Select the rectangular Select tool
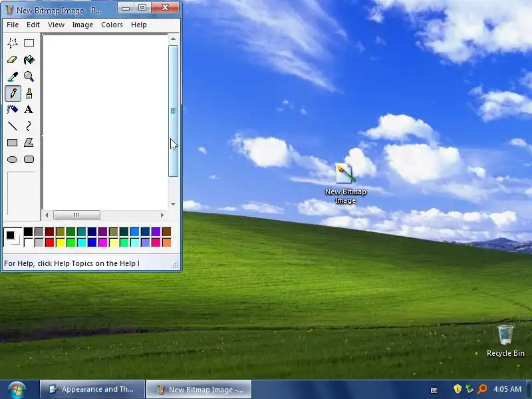The height and width of the screenshot is (399, 532). [x=29, y=43]
